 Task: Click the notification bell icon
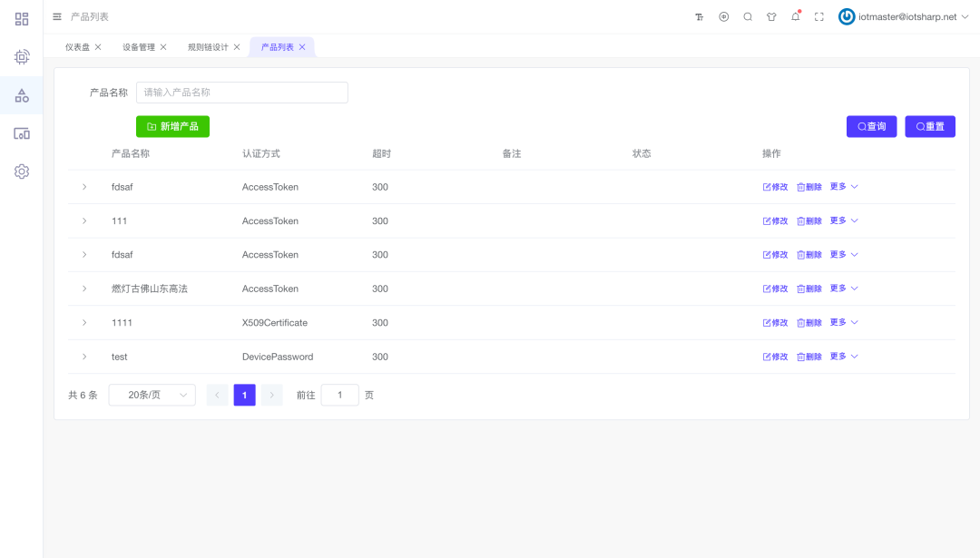point(796,16)
